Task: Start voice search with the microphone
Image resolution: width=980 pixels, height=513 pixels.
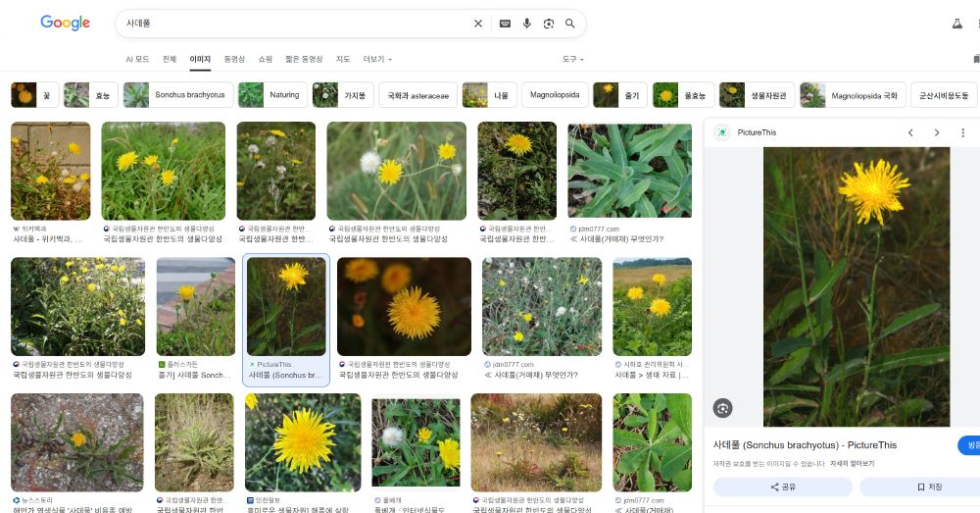Action: (527, 24)
